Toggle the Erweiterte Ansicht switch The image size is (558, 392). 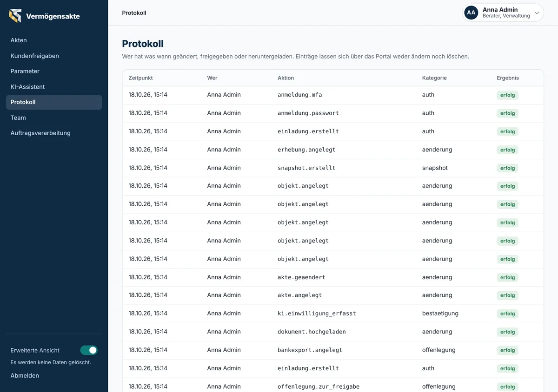[89, 350]
